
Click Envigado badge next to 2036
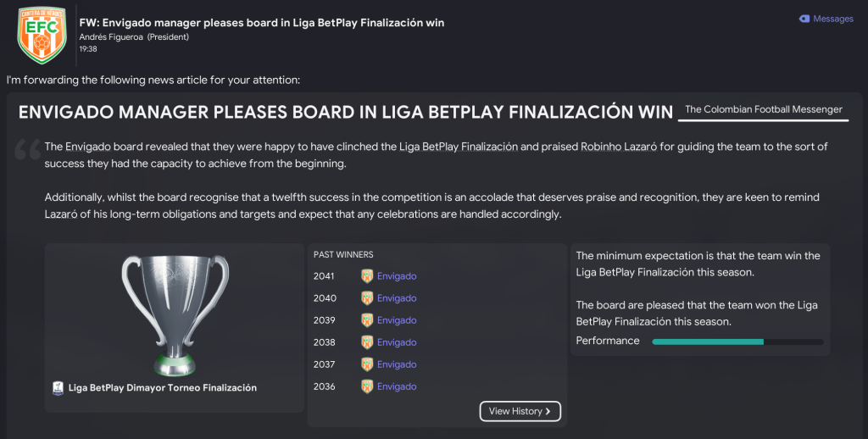[x=367, y=386]
